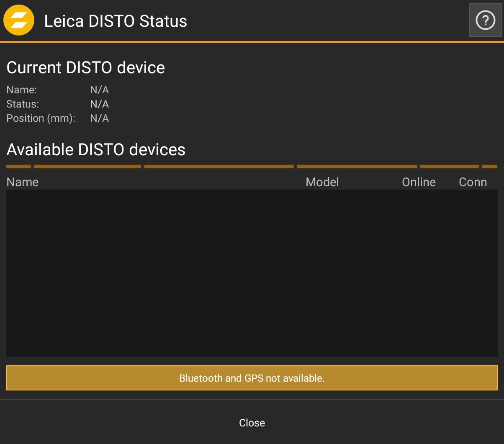Click the Position (mm) label
504x444 pixels.
41,118
